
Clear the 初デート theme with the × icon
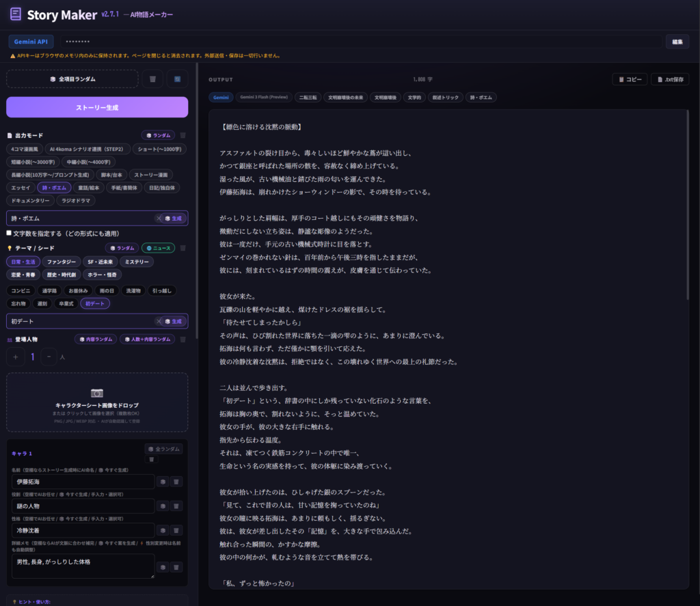coord(159,321)
